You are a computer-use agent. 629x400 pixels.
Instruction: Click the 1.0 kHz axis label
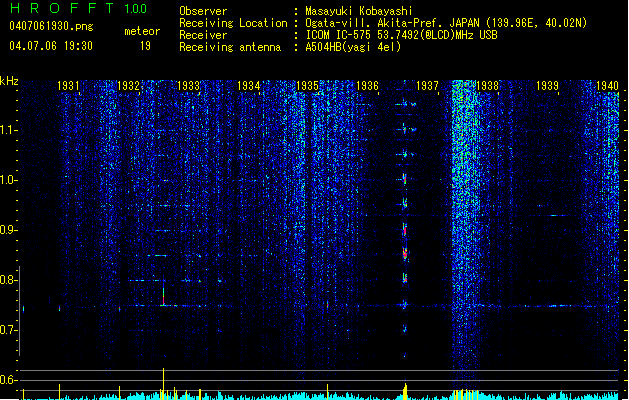pos(8,180)
